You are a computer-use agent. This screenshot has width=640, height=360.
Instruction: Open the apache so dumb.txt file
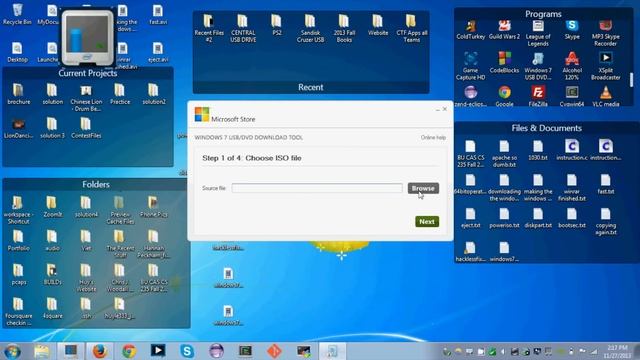504,153
